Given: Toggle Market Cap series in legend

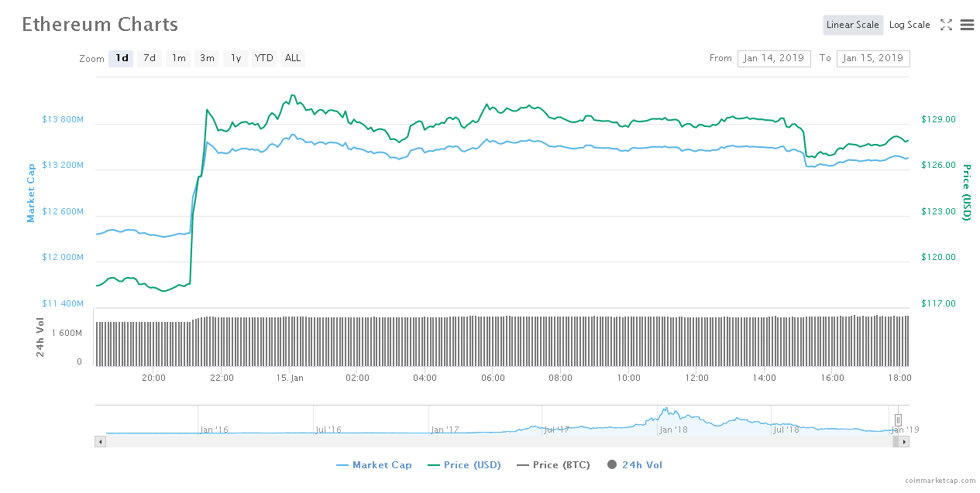Looking at the screenshot, I should click(374, 465).
